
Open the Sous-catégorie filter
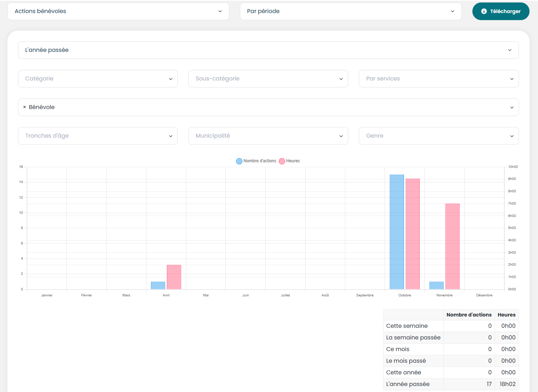pyautogui.click(x=268, y=79)
